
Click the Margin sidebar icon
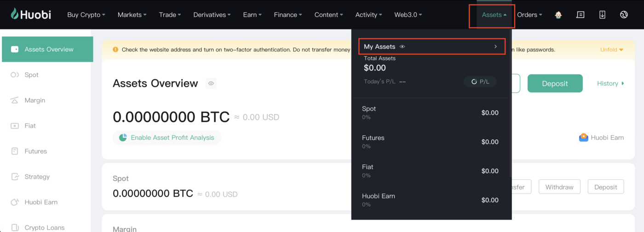tap(15, 100)
